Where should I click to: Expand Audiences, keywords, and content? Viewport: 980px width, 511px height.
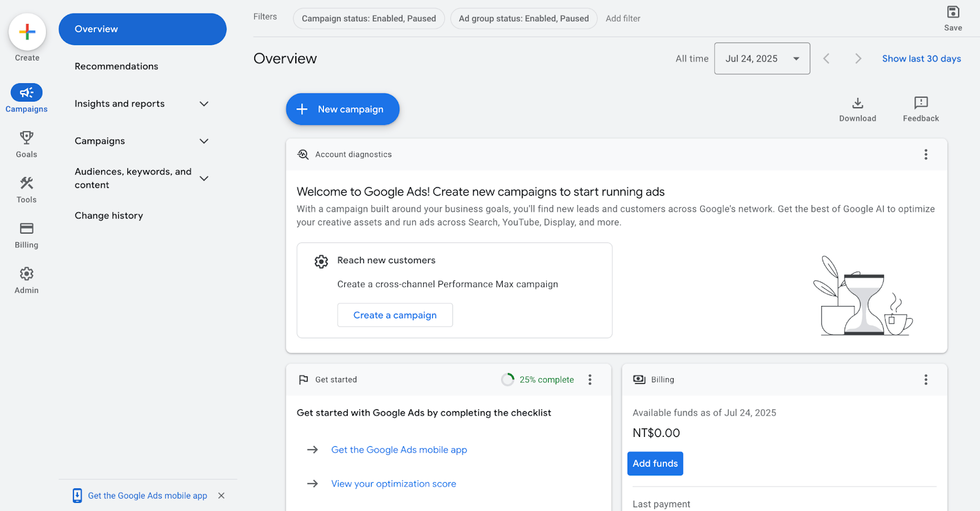(x=204, y=178)
